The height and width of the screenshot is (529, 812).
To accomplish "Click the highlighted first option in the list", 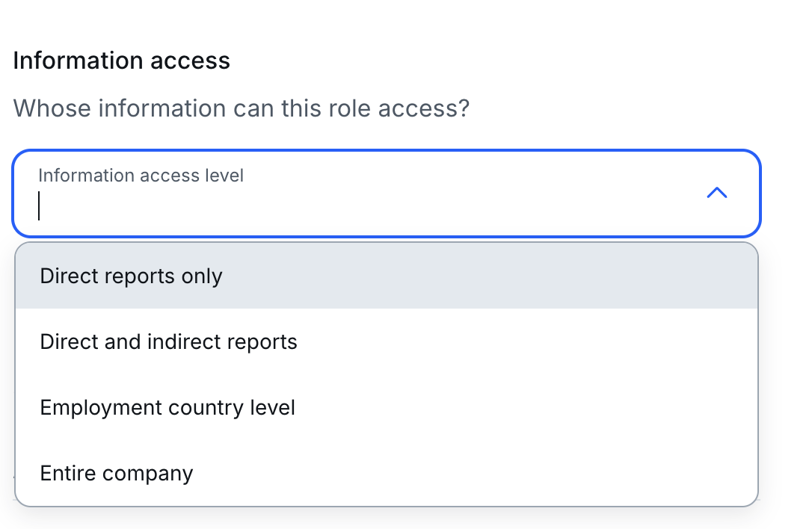I will coord(387,276).
